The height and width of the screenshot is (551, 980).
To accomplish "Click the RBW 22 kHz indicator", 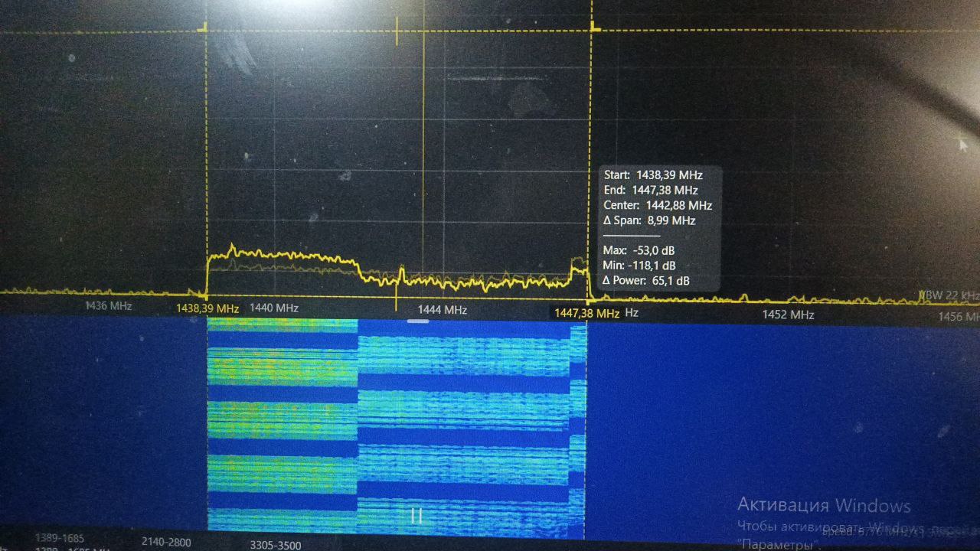I will (949, 295).
